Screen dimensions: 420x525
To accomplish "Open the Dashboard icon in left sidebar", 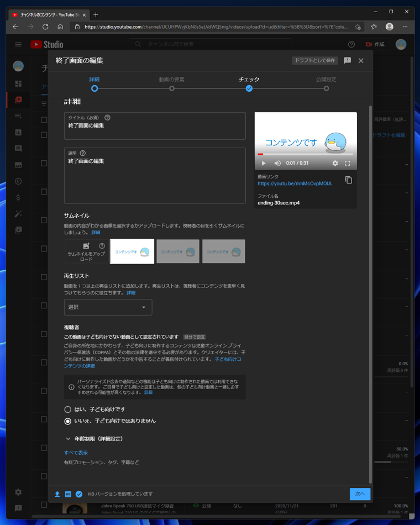I will coord(18,83).
